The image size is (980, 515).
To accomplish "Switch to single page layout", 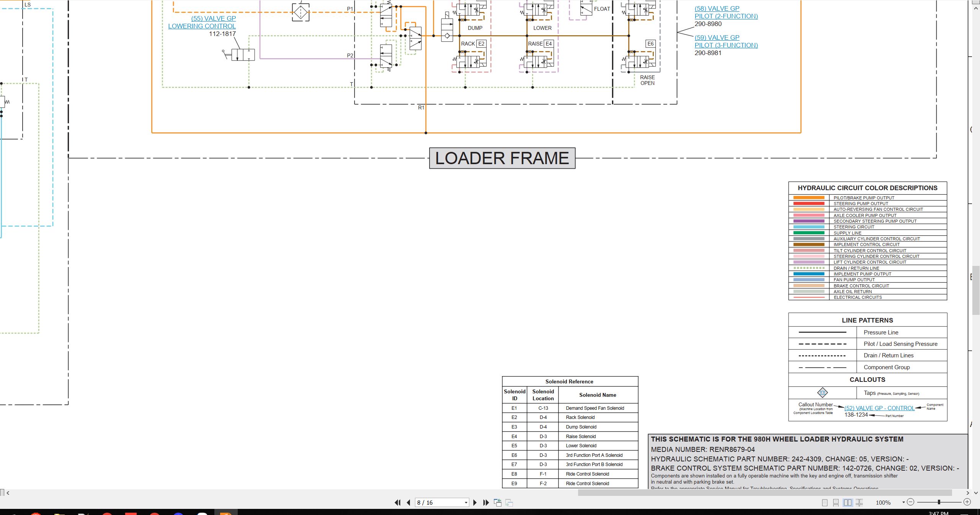I will click(x=825, y=503).
